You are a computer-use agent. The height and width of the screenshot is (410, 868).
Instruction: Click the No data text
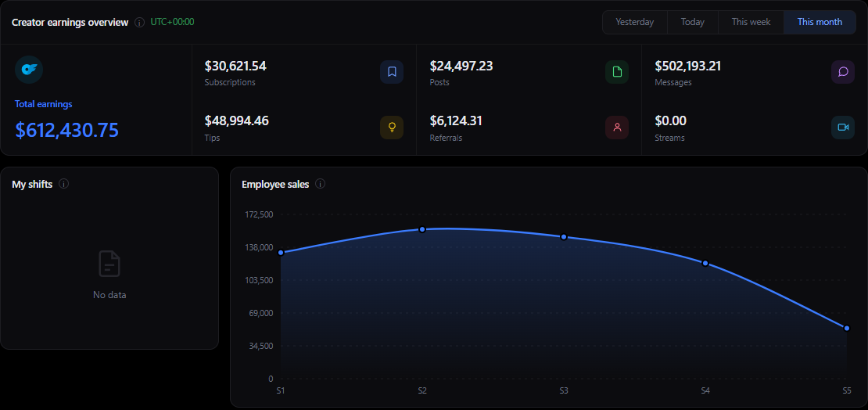[109, 295]
